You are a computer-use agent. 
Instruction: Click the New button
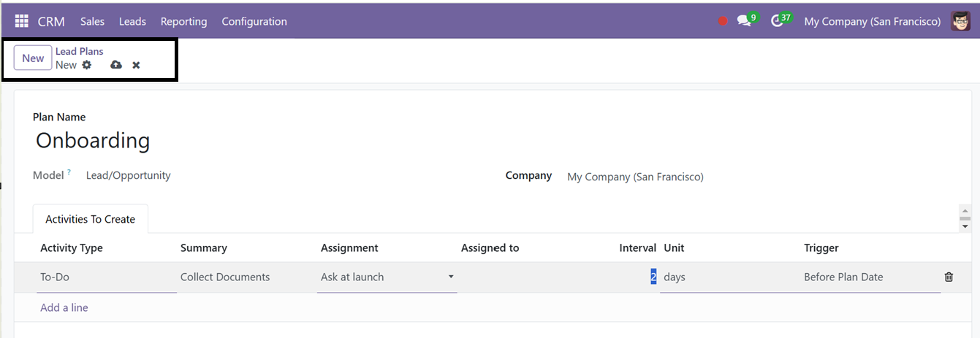(33, 58)
